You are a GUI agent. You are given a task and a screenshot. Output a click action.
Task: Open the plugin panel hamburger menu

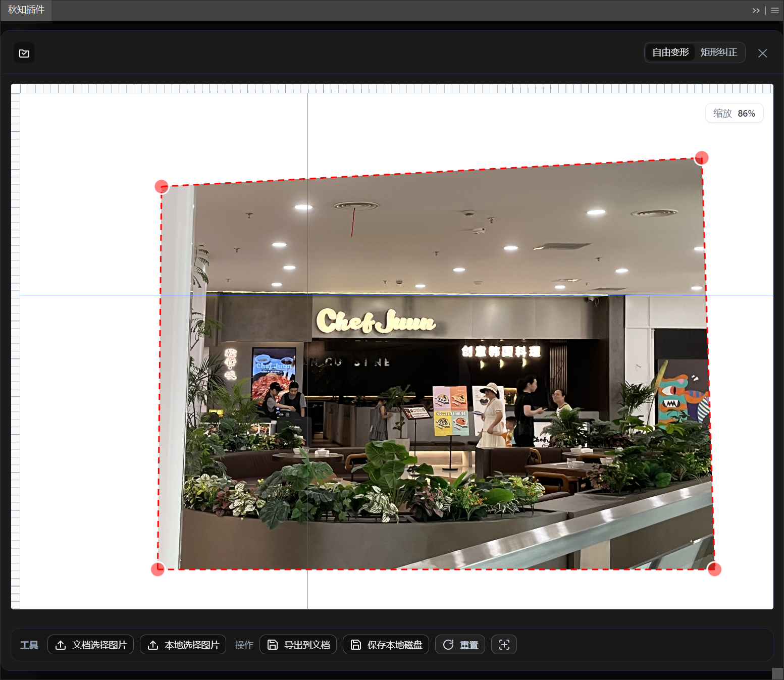(x=775, y=11)
